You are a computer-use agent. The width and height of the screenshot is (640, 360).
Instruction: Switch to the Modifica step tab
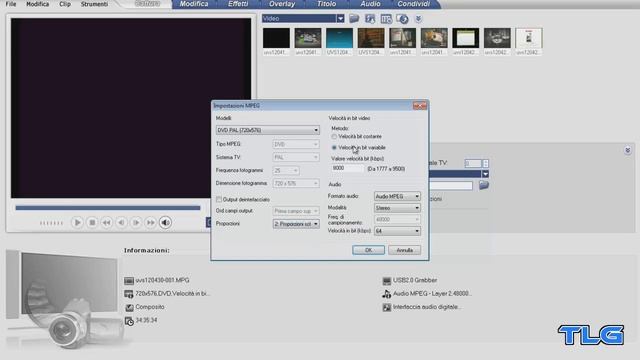tap(194, 4)
